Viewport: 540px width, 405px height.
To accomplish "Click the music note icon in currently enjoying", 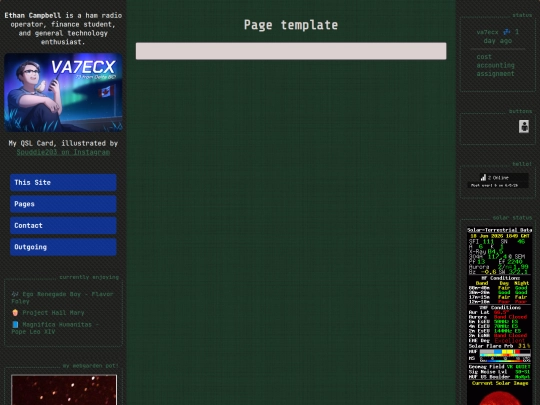I will tap(15, 294).
